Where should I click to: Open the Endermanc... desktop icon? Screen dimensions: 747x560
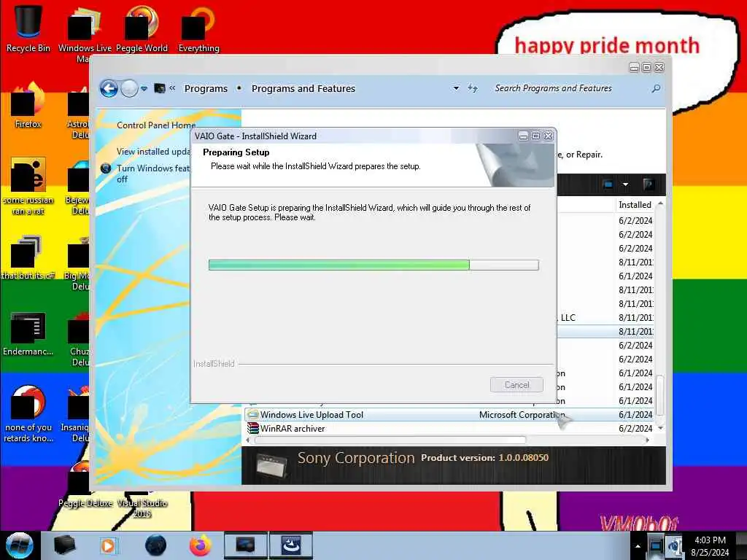point(28,333)
